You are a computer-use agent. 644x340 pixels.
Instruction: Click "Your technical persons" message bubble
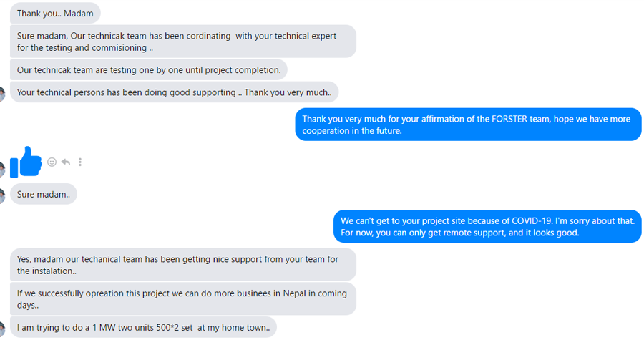pyautogui.click(x=174, y=92)
